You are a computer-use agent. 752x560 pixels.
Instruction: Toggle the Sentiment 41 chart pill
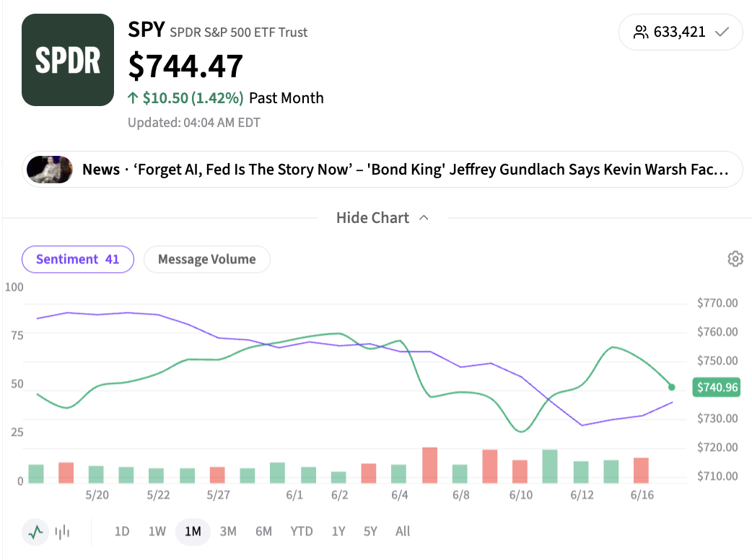point(78,259)
